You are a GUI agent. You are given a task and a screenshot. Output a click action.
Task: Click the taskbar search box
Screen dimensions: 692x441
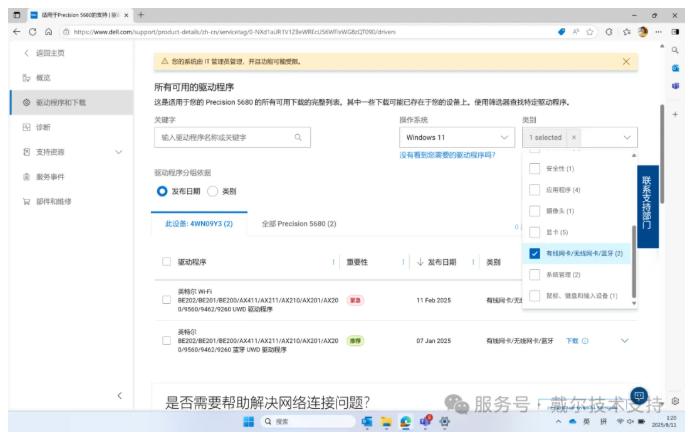point(308,422)
